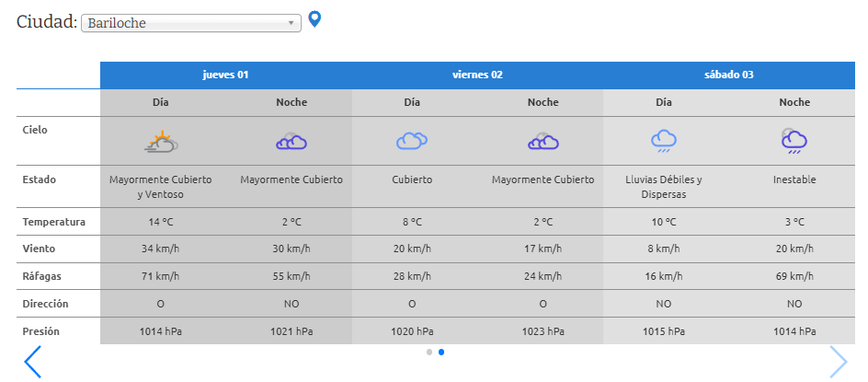Click jueves night cloudy moon icon
This screenshot has width=868, height=382.
coord(291,141)
